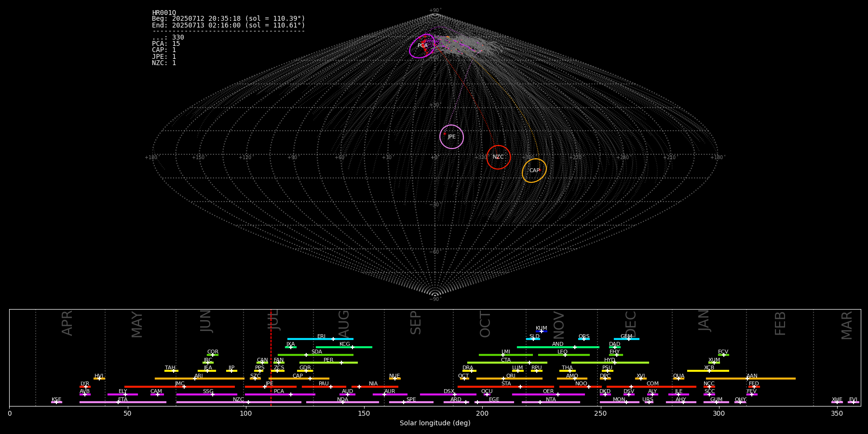The image size is (868, 434).
Task: Click the 'Beg: 20250712 20:35:18' line
Action: pos(229,19)
